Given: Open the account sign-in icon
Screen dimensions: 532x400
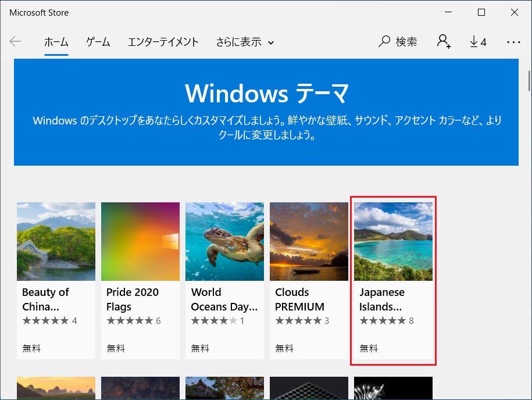Looking at the screenshot, I should [444, 42].
